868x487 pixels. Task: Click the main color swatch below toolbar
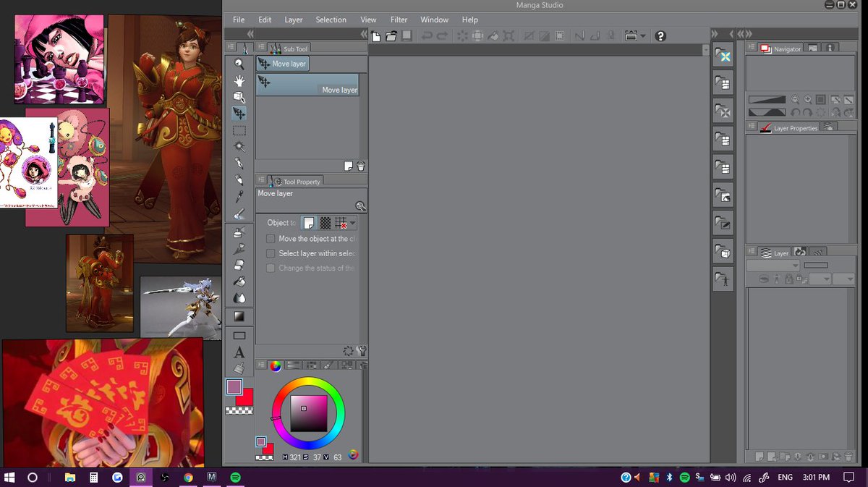(234, 387)
